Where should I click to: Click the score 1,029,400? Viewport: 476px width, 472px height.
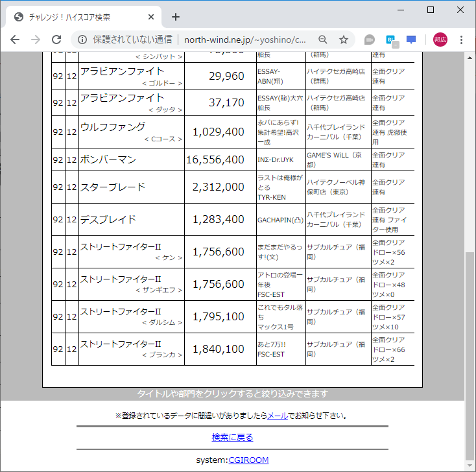point(219,132)
